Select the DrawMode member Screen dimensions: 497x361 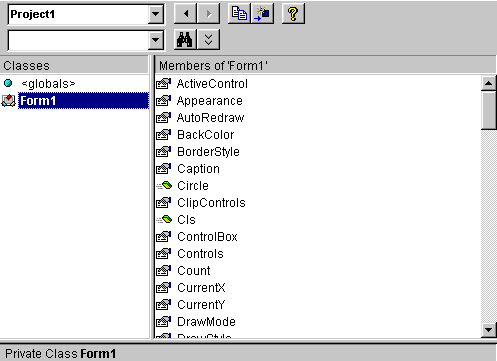206,322
